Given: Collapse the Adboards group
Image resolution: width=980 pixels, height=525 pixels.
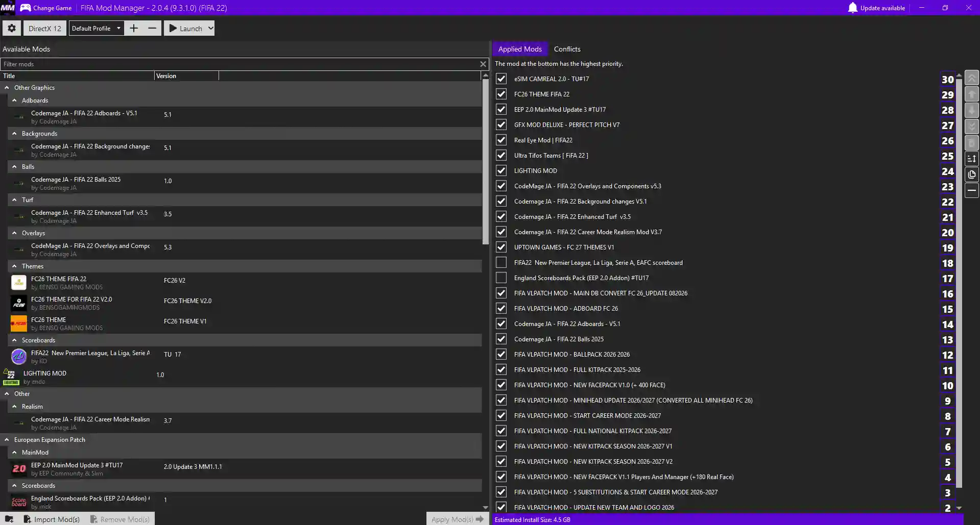Looking at the screenshot, I should pos(14,101).
